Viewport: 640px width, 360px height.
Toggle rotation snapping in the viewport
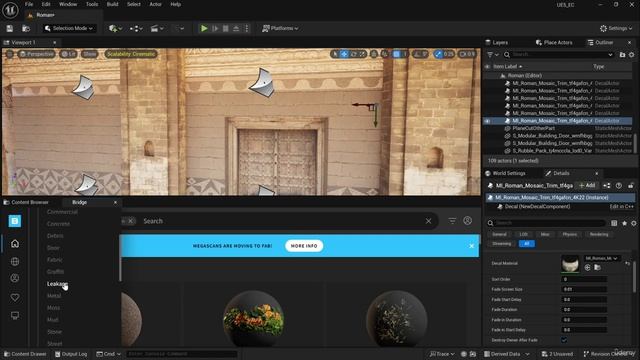[417, 54]
